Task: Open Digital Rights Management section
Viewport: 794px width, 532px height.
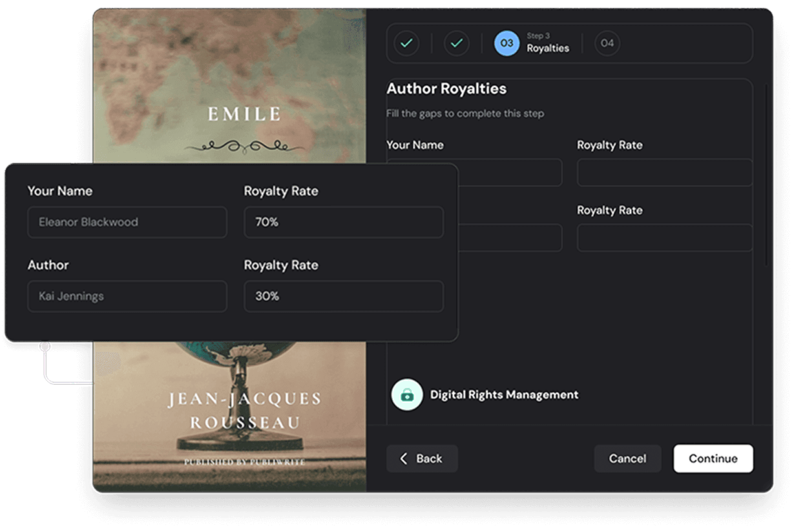Action: pos(504,394)
